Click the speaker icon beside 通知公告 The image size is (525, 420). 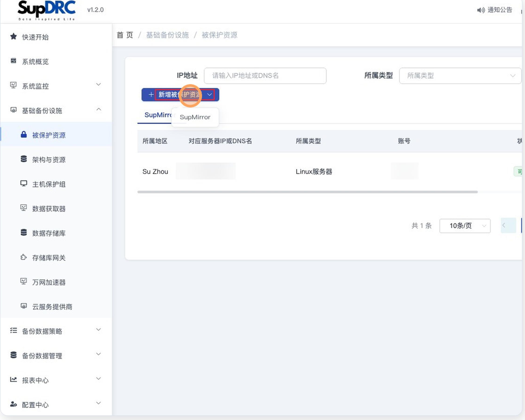click(481, 10)
